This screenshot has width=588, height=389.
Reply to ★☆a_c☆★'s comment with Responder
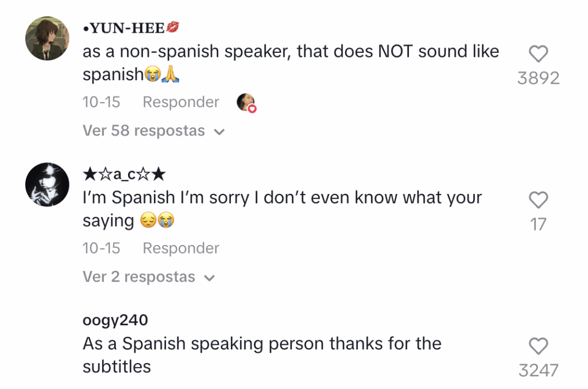point(181,248)
